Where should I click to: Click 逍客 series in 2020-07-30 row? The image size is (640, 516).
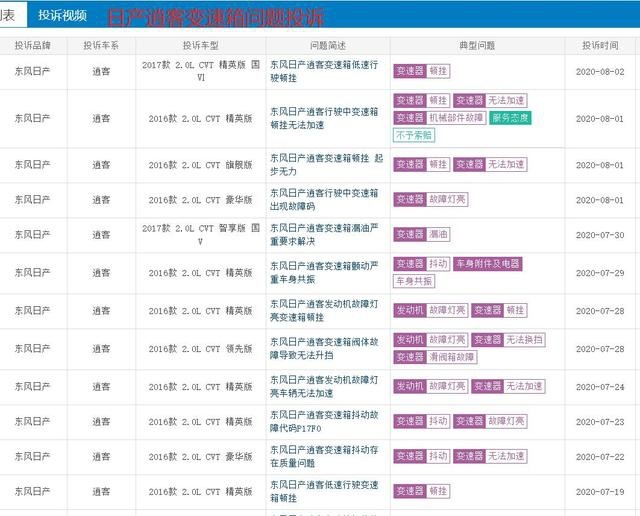(x=101, y=235)
